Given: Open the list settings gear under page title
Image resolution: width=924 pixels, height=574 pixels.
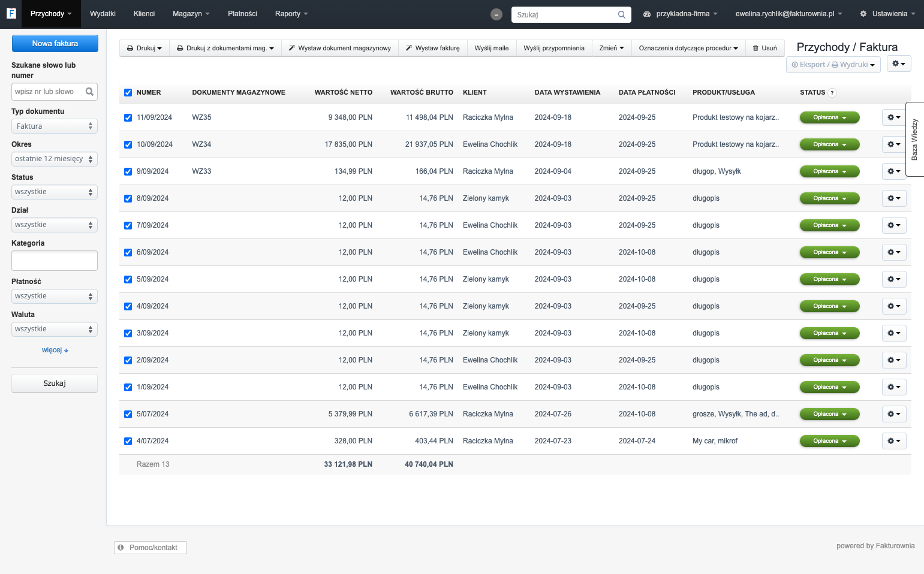Looking at the screenshot, I should coord(898,64).
